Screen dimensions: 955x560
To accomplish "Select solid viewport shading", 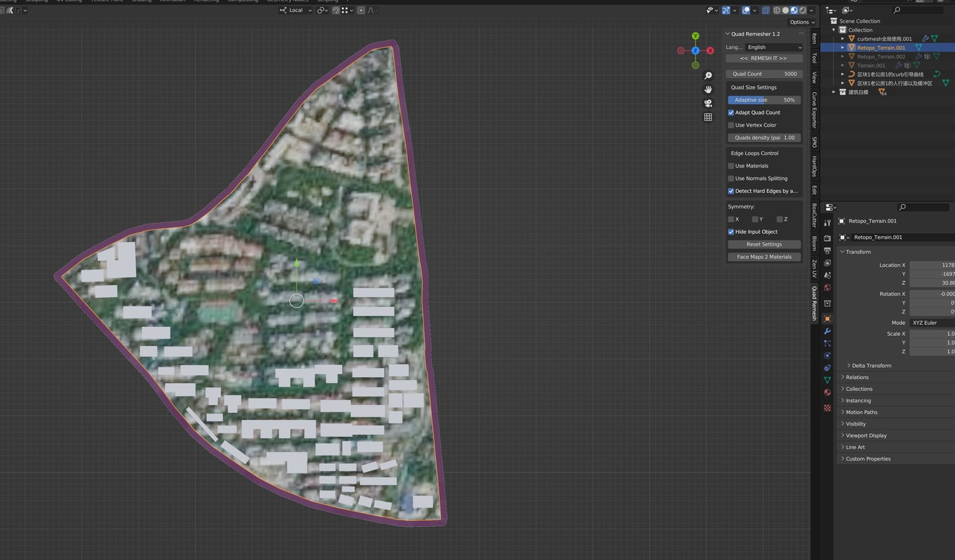I will 785,10.
